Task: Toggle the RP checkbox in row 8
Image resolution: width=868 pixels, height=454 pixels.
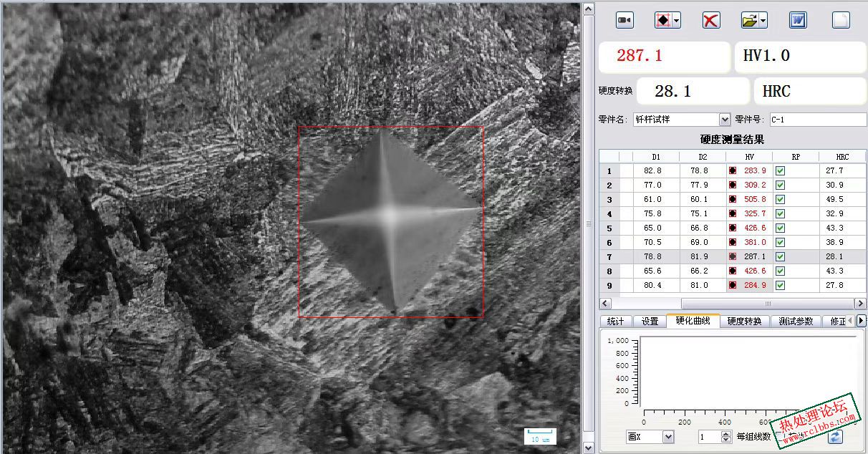Action: click(x=781, y=271)
